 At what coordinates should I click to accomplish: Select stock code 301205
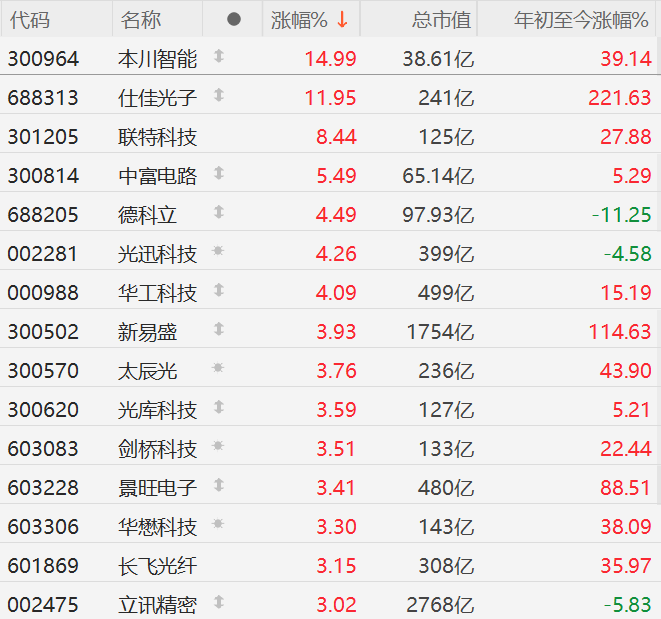43,137
